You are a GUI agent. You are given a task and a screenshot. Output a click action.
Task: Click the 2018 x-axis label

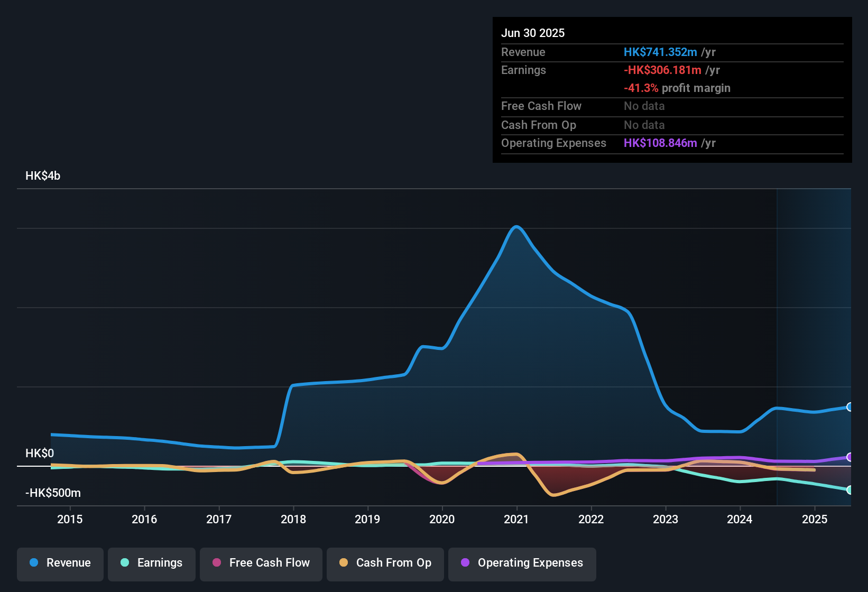pyautogui.click(x=293, y=519)
